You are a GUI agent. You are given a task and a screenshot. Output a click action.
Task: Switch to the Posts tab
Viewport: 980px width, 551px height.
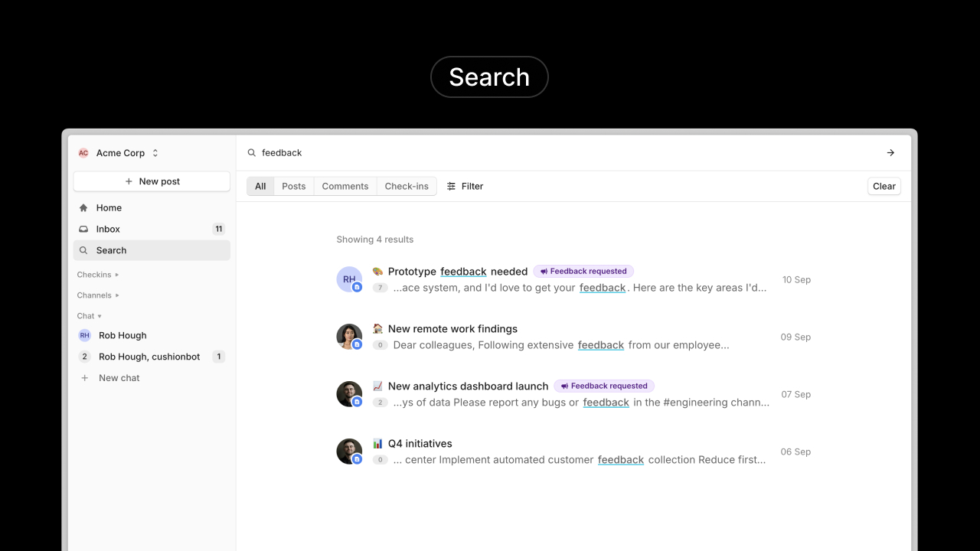click(293, 186)
